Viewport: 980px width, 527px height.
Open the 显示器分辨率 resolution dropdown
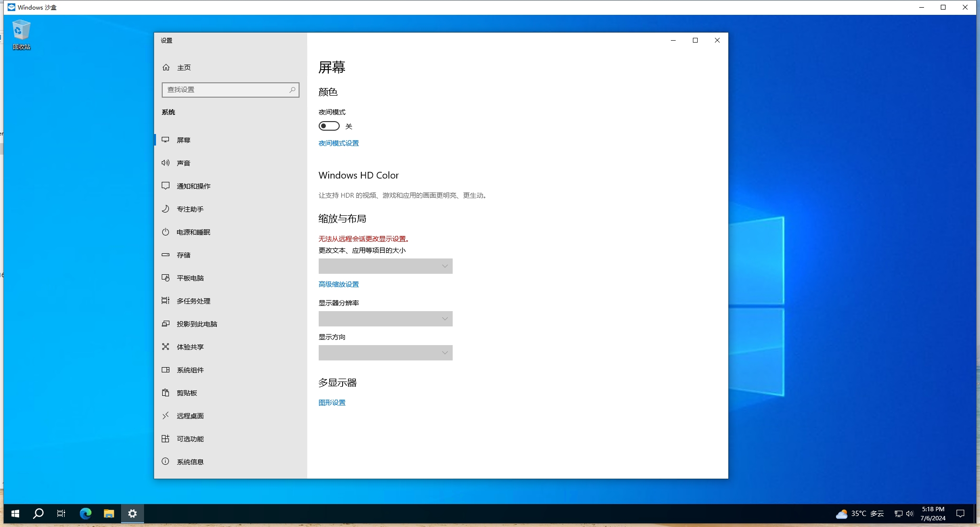pyautogui.click(x=385, y=319)
